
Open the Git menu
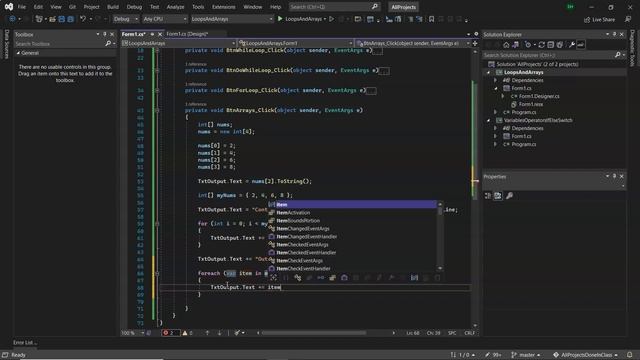tap(72, 7)
